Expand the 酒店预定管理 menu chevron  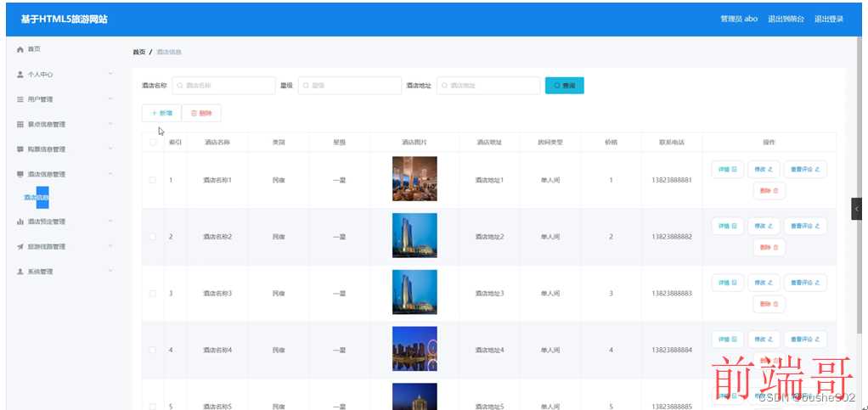click(110, 222)
